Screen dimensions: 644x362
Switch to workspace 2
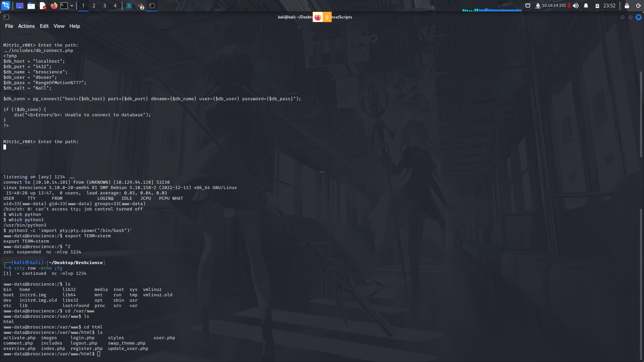94,5
